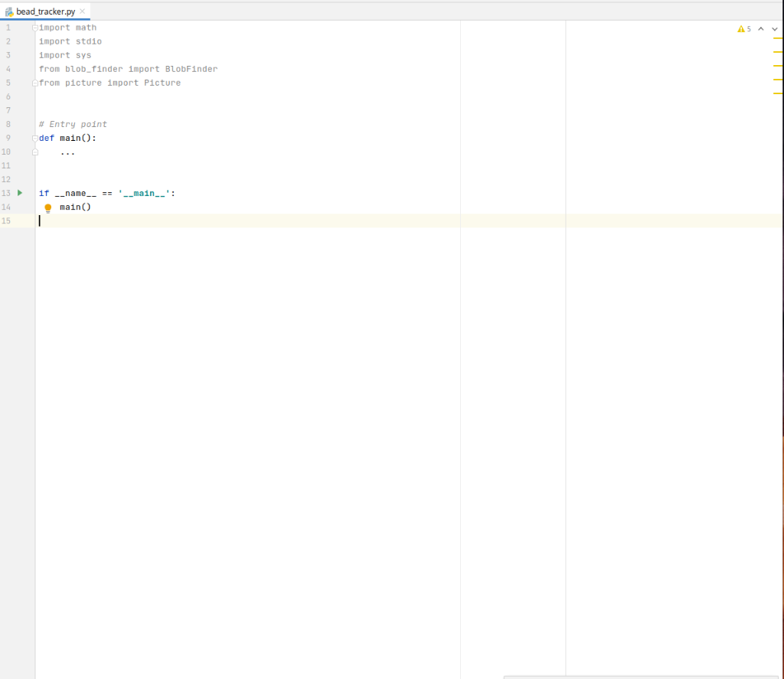784x679 pixels.
Task: Click line number 9 beside def main()
Action: point(7,138)
